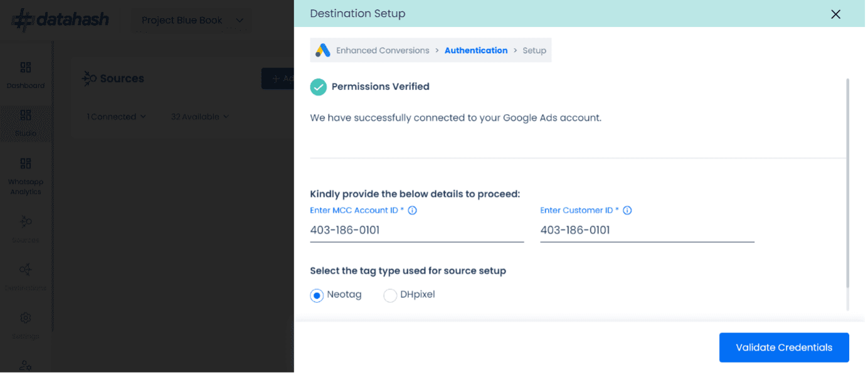
Task: Open the Studio sidebar icon
Action: point(26,115)
